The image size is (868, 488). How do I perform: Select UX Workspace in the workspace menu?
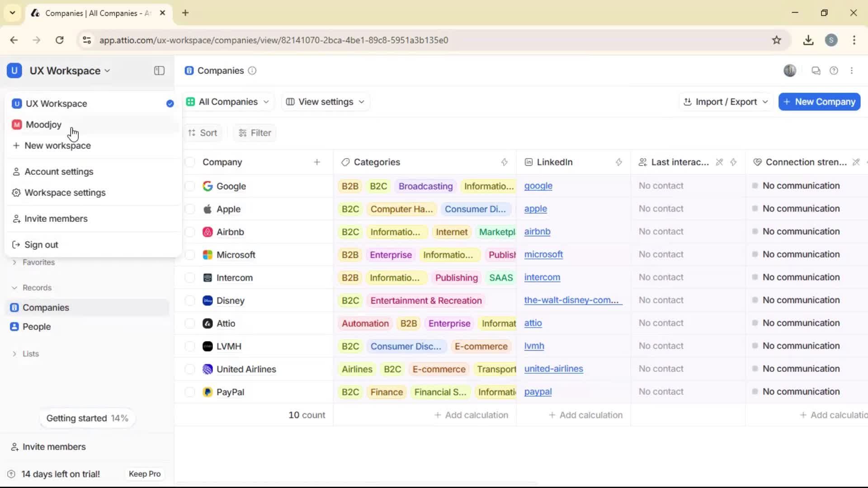[93, 104]
